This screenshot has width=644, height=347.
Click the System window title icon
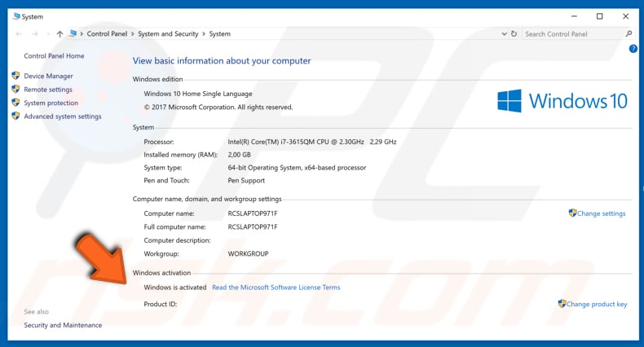[16, 16]
